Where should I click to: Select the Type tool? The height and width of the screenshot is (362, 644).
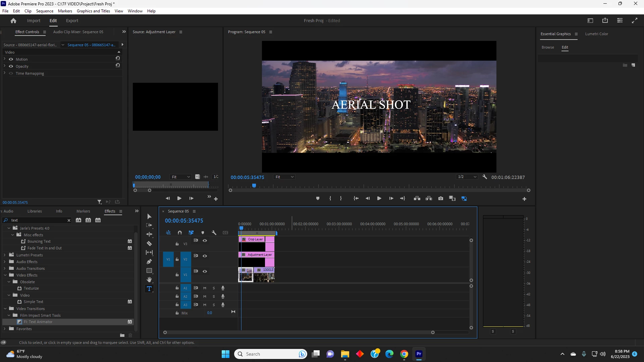click(x=149, y=289)
